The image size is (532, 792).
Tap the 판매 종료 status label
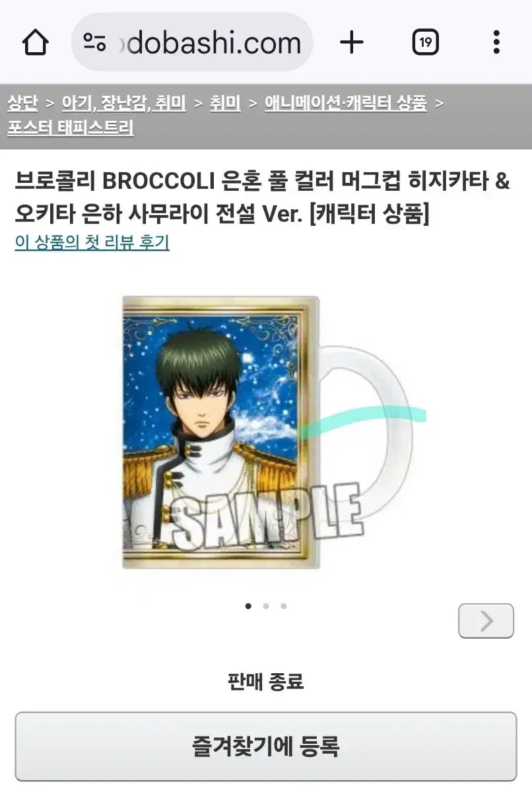266,682
